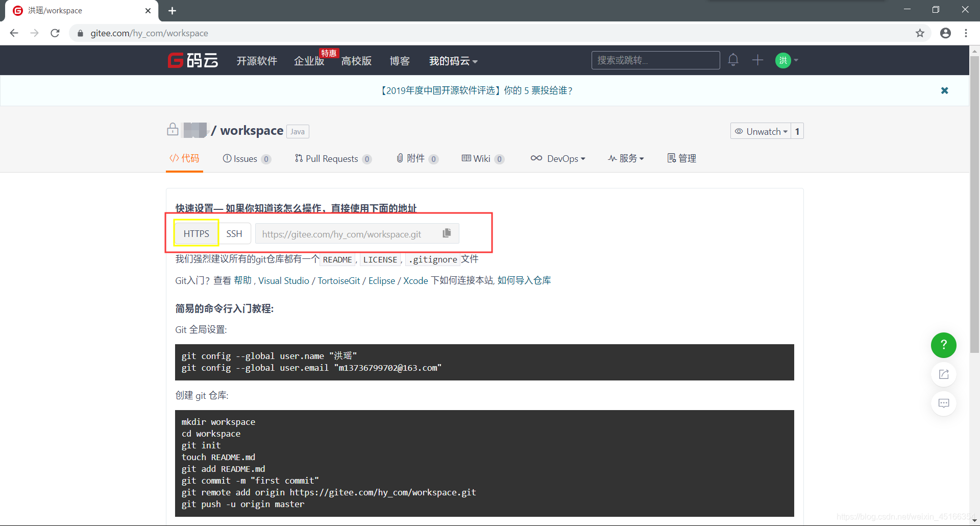The width and height of the screenshot is (980, 526).
Task: Expand the DevOps dropdown
Action: [558, 158]
